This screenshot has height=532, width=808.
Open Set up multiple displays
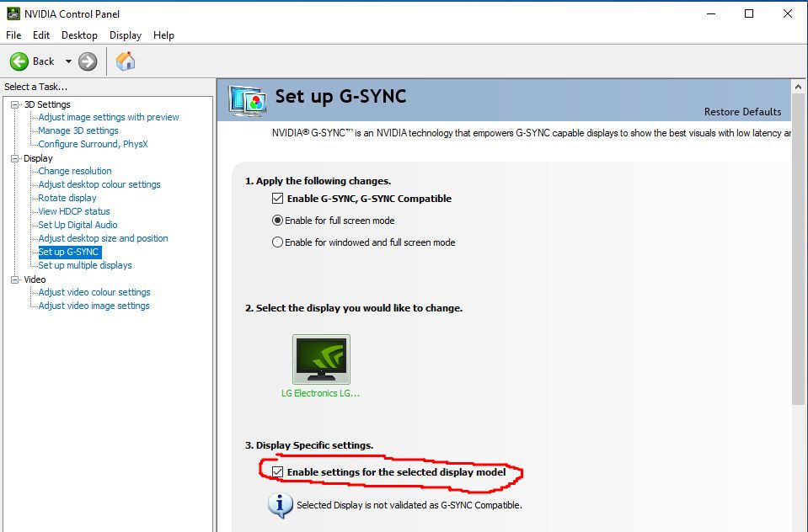[84, 265]
